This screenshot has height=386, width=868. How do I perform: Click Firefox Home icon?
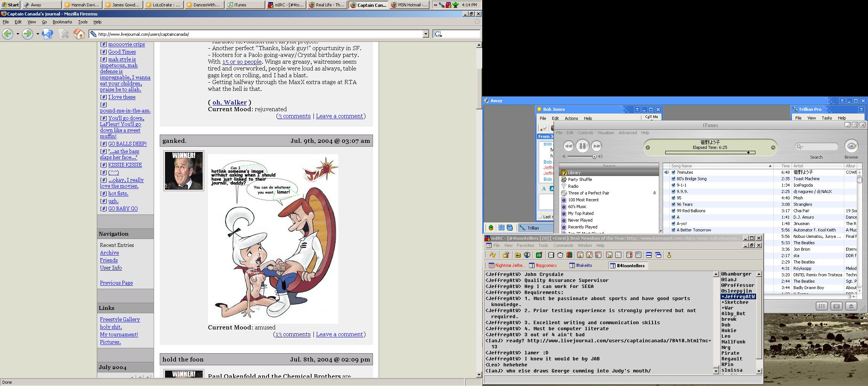(79, 34)
